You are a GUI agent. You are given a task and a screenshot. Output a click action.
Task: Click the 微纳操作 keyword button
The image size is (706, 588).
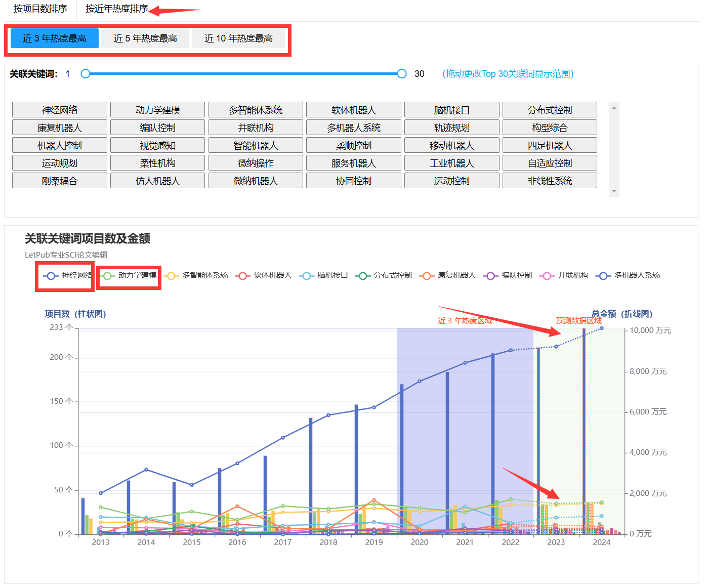256,163
